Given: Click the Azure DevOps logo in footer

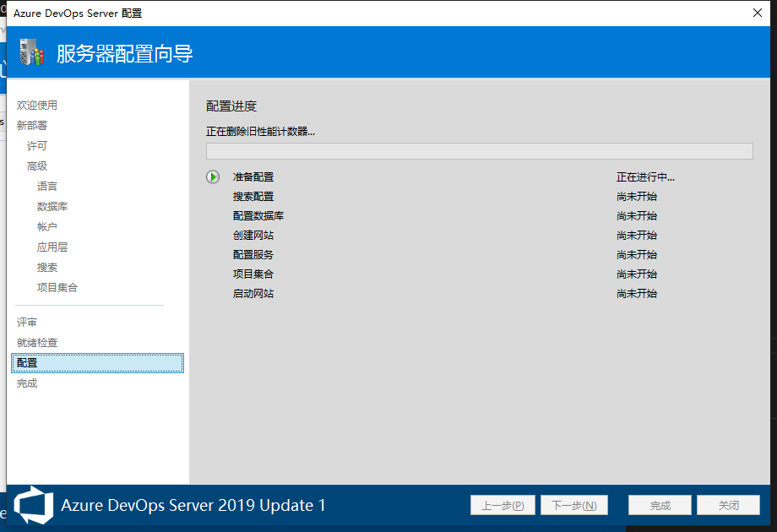Looking at the screenshot, I should pos(33,505).
